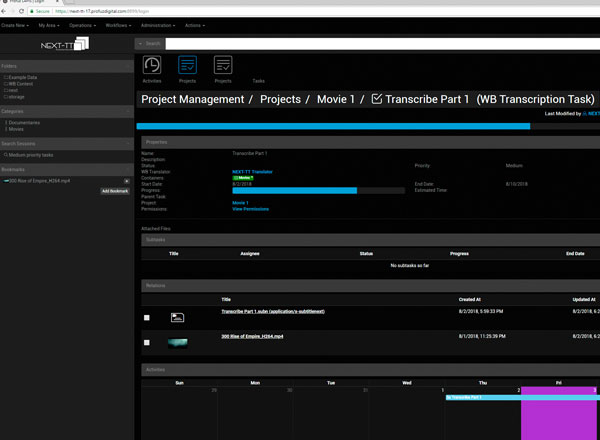Open the Workflows dropdown menu
Viewport: 600px width, 440px height.
(118, 25)
